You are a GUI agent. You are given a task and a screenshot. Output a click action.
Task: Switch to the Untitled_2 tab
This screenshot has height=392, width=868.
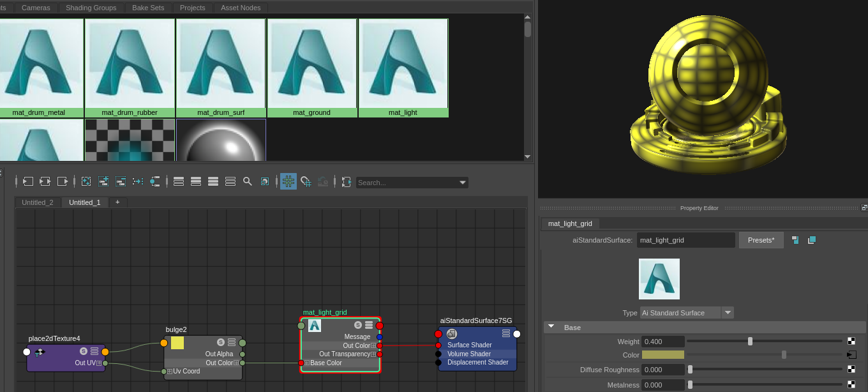click(38, 202)
